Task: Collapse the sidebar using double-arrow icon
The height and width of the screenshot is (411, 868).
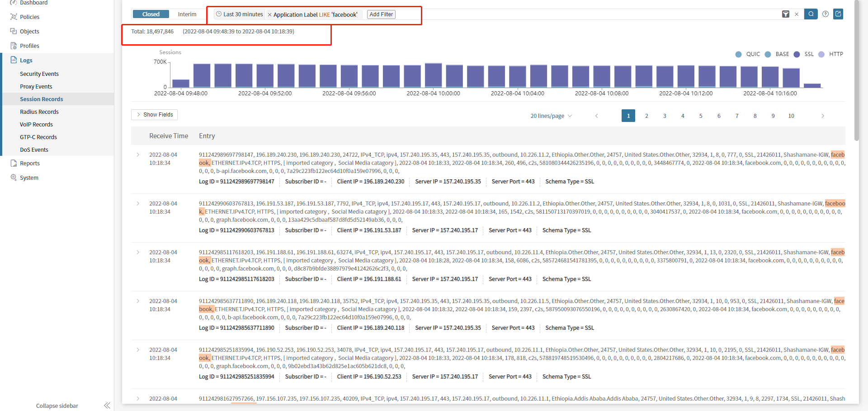Action: 107,406
